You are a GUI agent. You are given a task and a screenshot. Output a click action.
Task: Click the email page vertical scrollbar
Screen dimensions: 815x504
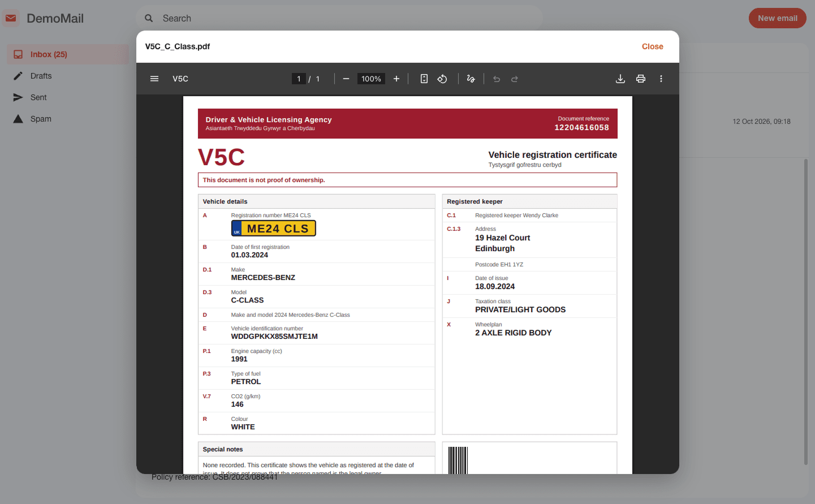click(x=806, y=311)
